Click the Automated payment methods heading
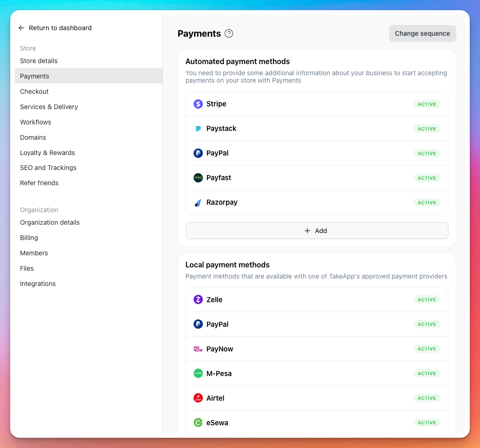This screenshot has height=448, width=480. [238, 62]
